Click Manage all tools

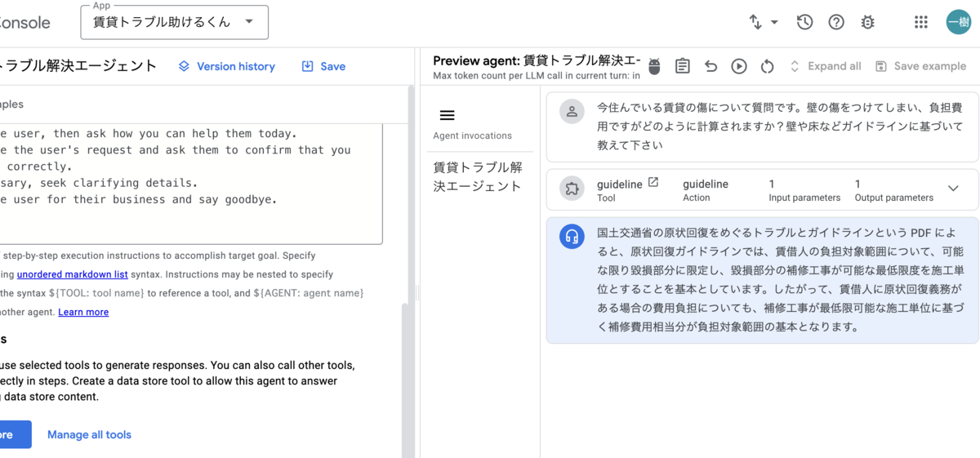coord(89,434)
